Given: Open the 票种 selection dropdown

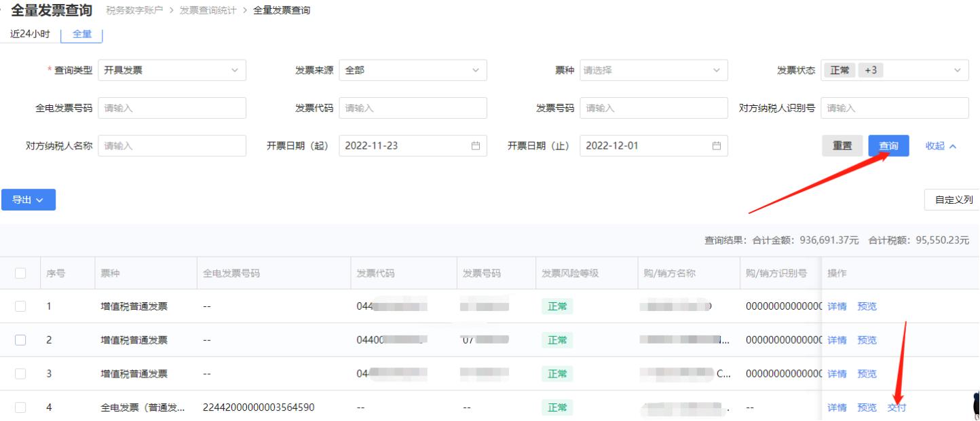Looking at the screenshot, I should pos(654,70).
